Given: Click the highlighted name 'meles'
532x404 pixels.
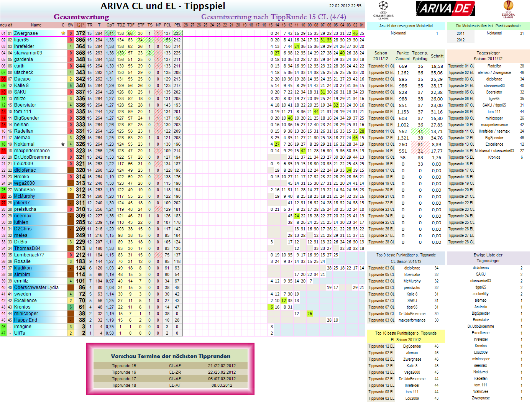Looking at the screenshot, I should [21, 235].
